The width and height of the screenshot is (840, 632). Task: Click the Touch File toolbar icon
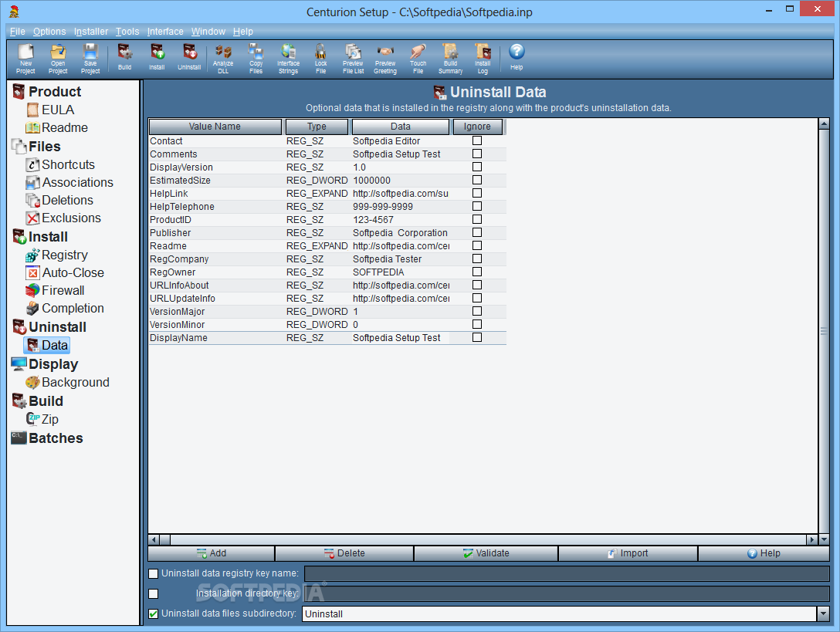click(418, 59)
